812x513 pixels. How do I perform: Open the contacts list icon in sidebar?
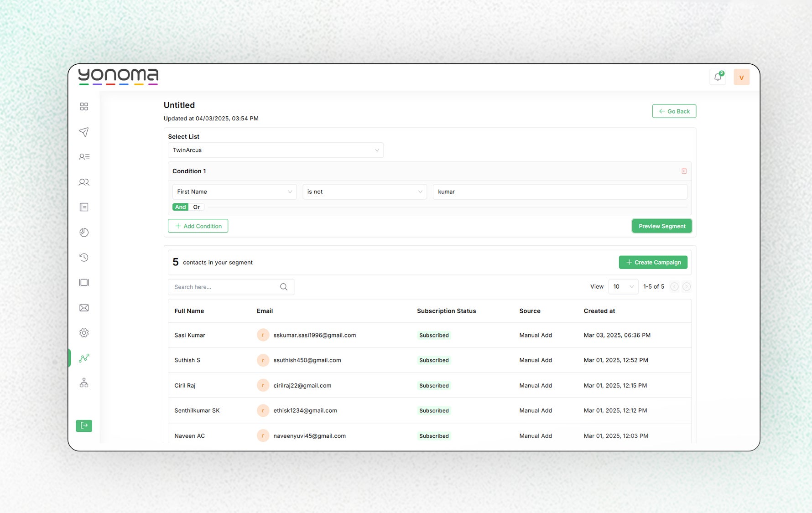tap(84, 157)
